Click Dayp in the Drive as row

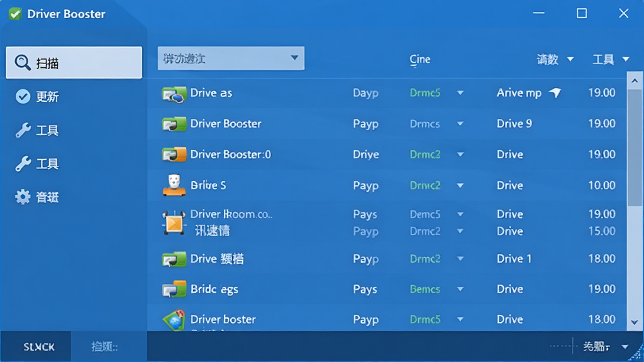[x=365, y=93]
